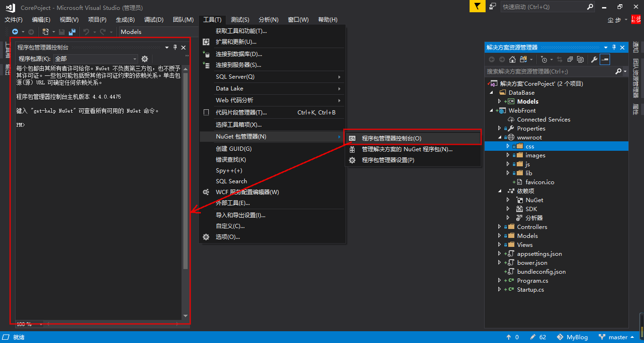Click 创建 GUID(G) menu entry
This screenshot has height=343, width=644.
click(272, 149)
